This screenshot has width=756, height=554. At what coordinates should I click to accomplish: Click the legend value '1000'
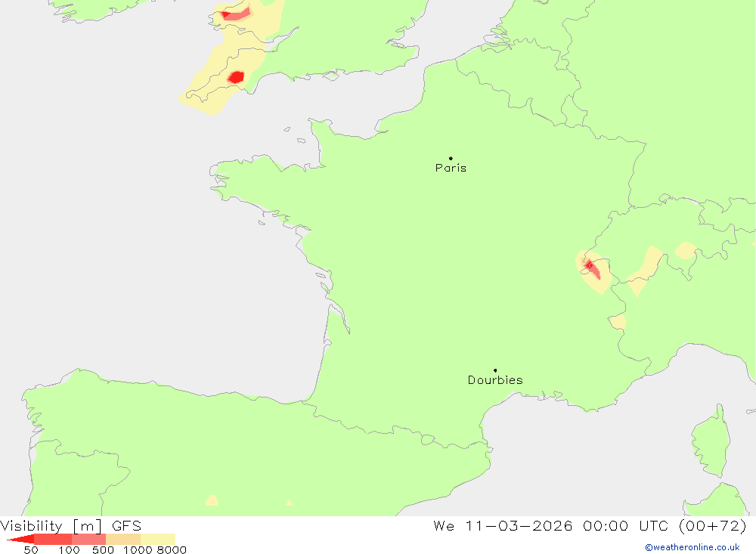pos(138,550)
